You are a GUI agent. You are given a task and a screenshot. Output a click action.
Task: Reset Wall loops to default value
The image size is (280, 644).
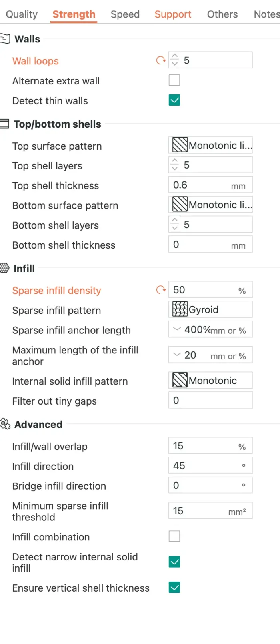[161, 60]
